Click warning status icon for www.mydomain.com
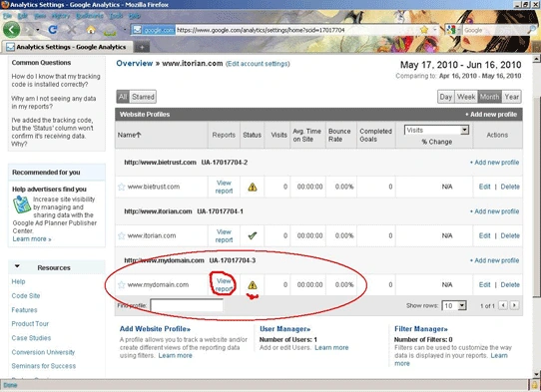 click(253, 285)
